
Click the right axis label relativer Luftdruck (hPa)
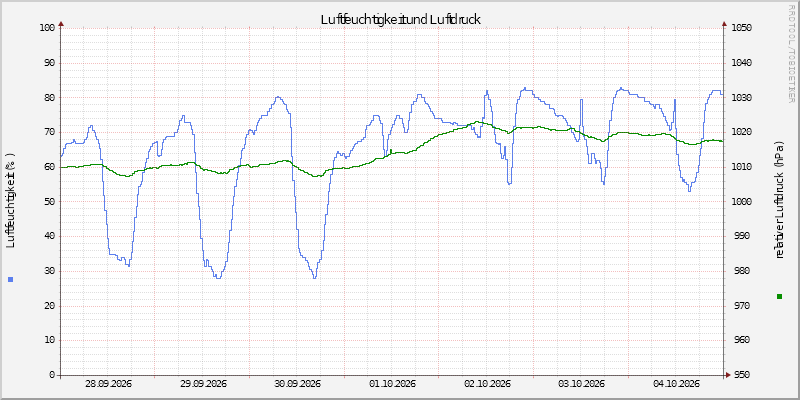click(x=779, y=200)
